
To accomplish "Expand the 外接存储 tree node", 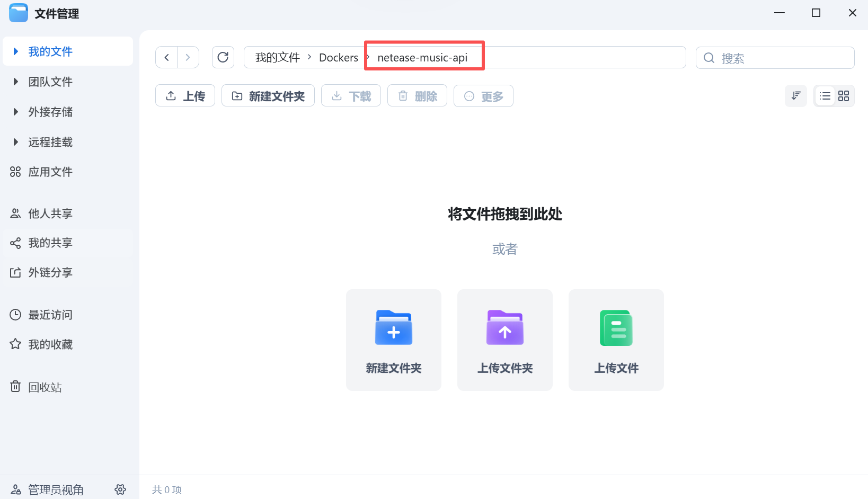I will (15, 112).
